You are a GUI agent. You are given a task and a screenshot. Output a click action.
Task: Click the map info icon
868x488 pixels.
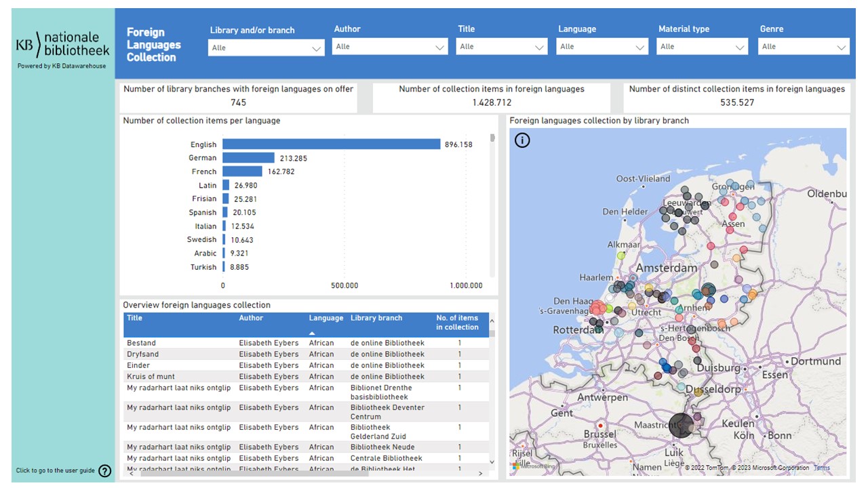[522, 140]
